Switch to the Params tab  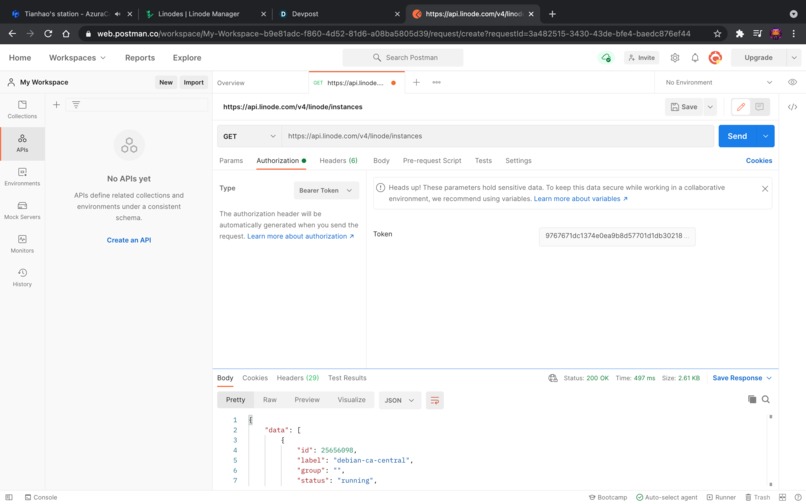(231, 160)
